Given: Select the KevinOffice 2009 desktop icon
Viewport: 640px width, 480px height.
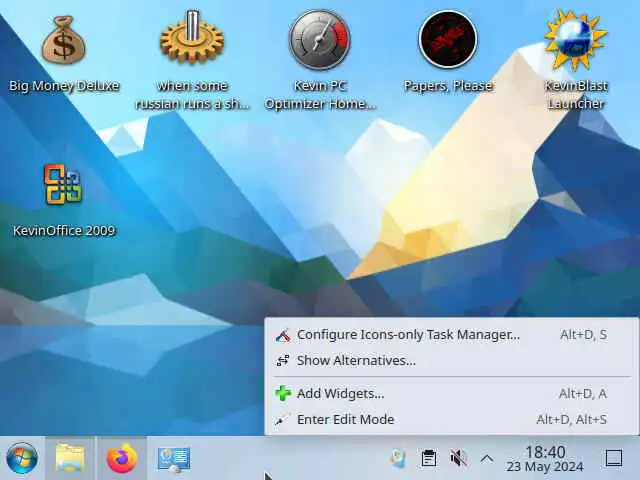Looking at the screenshot, I should click(63, 184).
